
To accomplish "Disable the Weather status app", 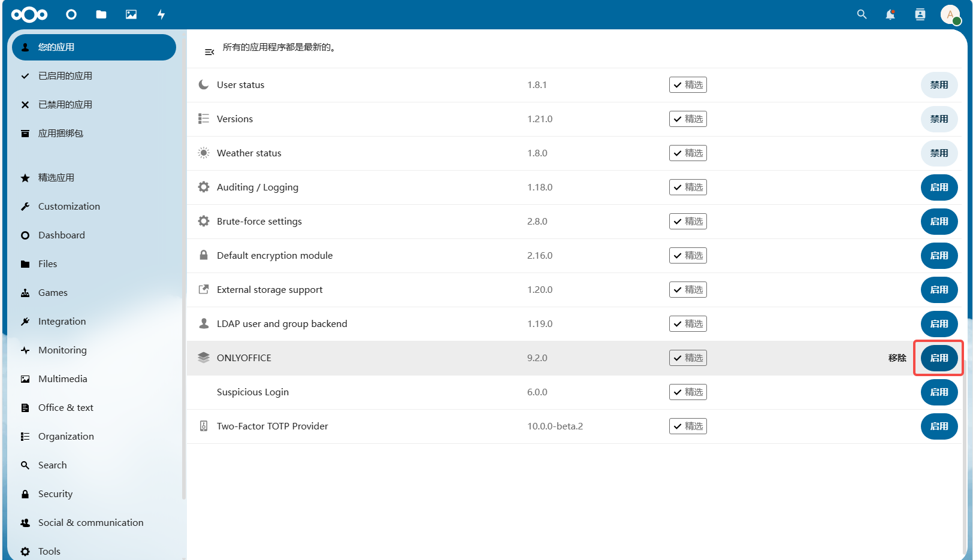I will (x=939, y=153).
